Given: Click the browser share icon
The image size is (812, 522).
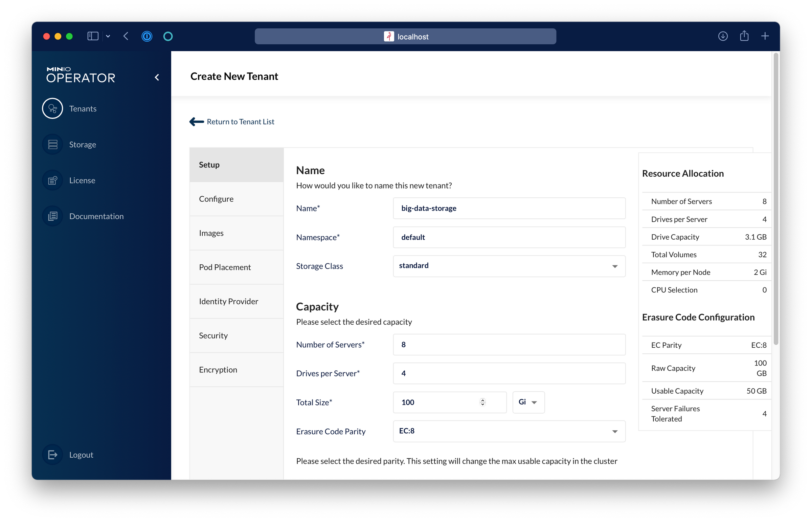Looking at the screenshot, I should tap(744, 36).
